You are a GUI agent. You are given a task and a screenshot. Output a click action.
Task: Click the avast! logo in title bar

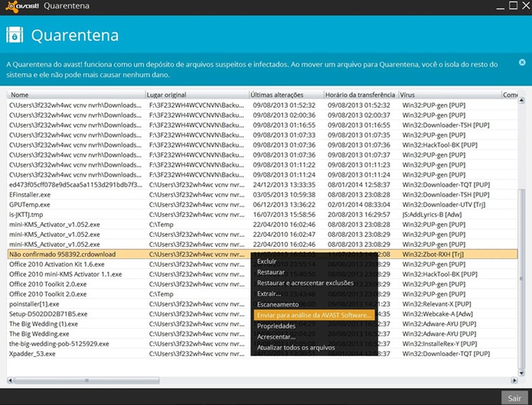(x=22, y=6)
